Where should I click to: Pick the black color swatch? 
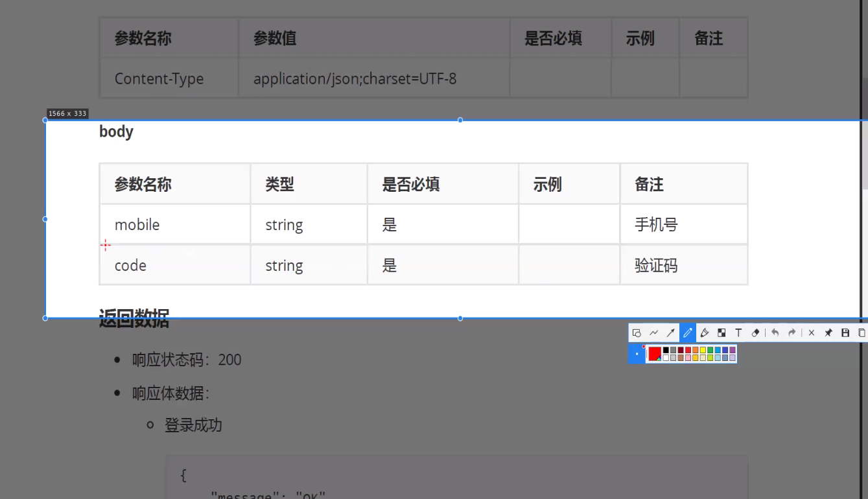(x=666, y=350)
